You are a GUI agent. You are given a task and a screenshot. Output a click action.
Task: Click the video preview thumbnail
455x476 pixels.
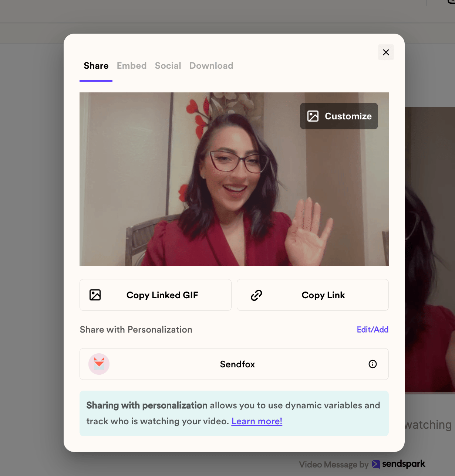point(234,179)
